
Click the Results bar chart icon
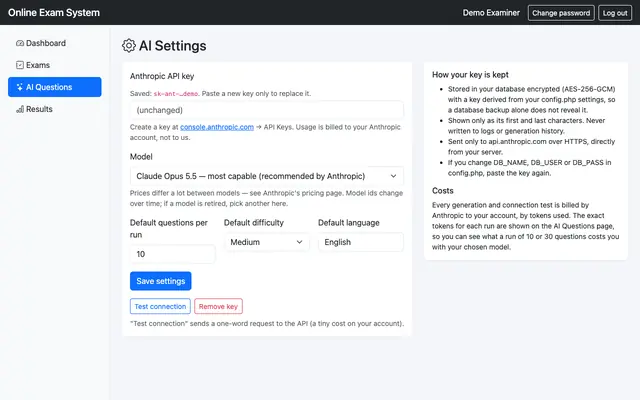coord(20,109)
